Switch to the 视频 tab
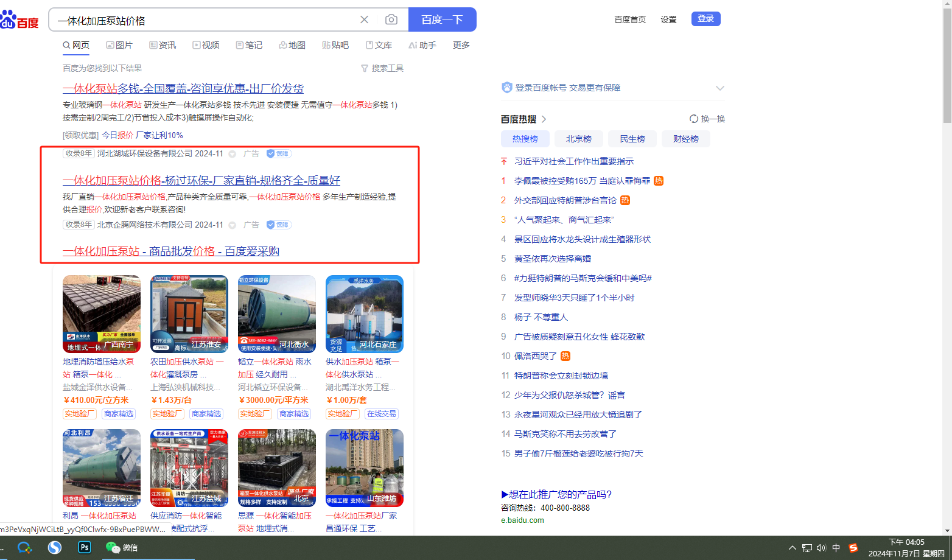952x560 pixels. pos(206,45)
